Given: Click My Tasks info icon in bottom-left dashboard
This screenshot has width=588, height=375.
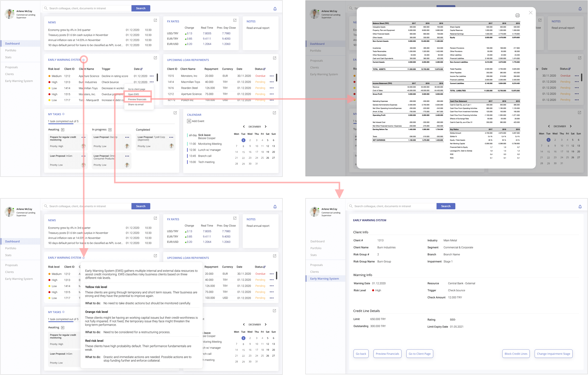Looking at the screenshot, I should point(63,312).
